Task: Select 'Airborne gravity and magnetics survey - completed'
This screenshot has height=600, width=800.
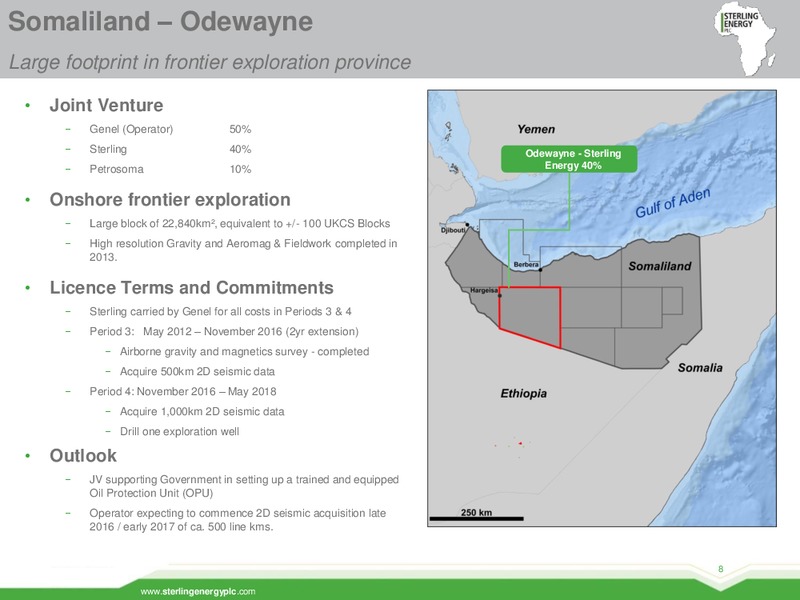Action: 244,352
